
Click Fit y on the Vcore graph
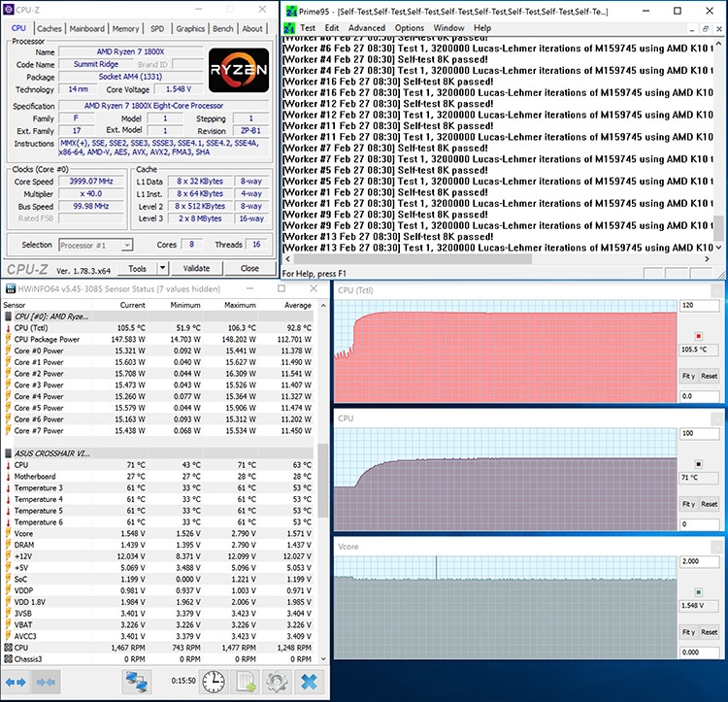coord(688,632)
